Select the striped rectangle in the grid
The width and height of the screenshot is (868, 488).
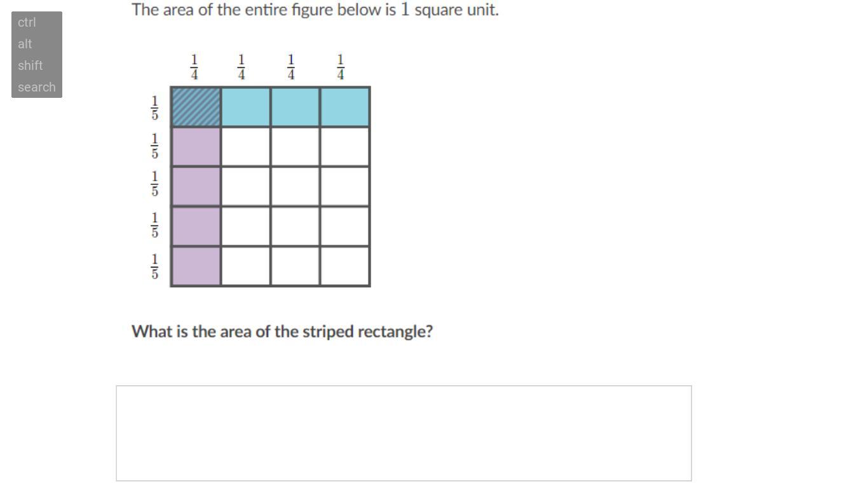(196, 107)
